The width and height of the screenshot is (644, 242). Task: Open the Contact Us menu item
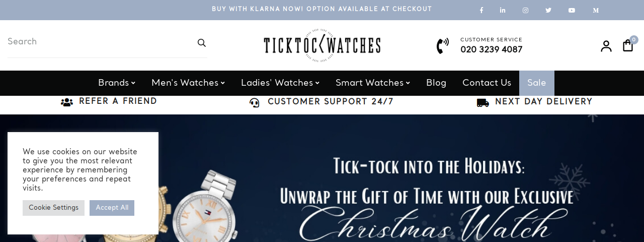pos(487,83)
